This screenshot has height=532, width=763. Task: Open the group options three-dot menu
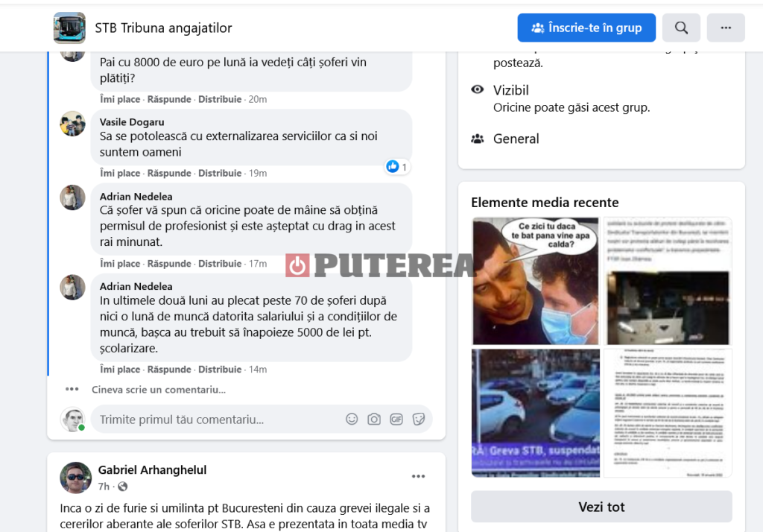pos(726,28)
